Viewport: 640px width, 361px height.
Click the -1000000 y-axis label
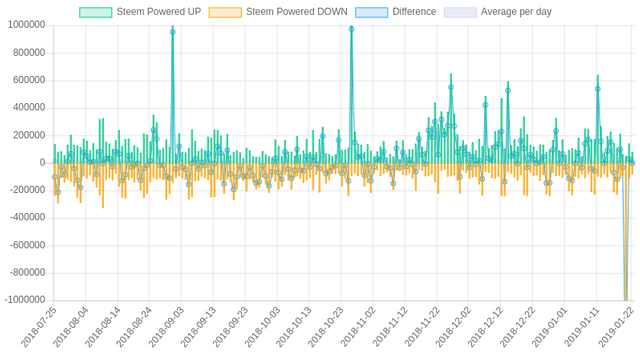point(25,300)
